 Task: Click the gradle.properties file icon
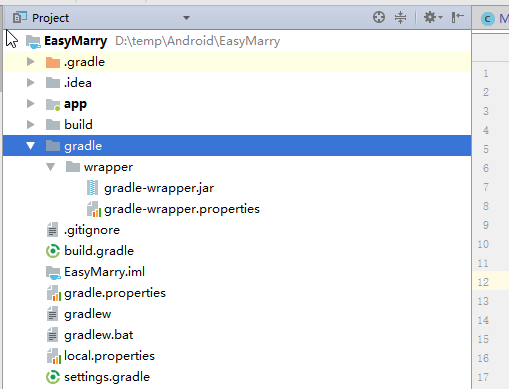[x=54, y=293]
